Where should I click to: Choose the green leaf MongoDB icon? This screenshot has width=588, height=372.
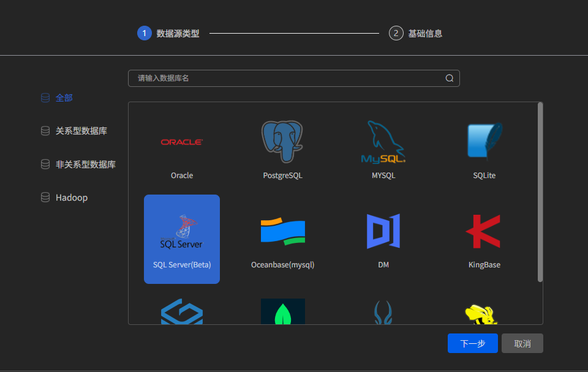tap(283, 311)
